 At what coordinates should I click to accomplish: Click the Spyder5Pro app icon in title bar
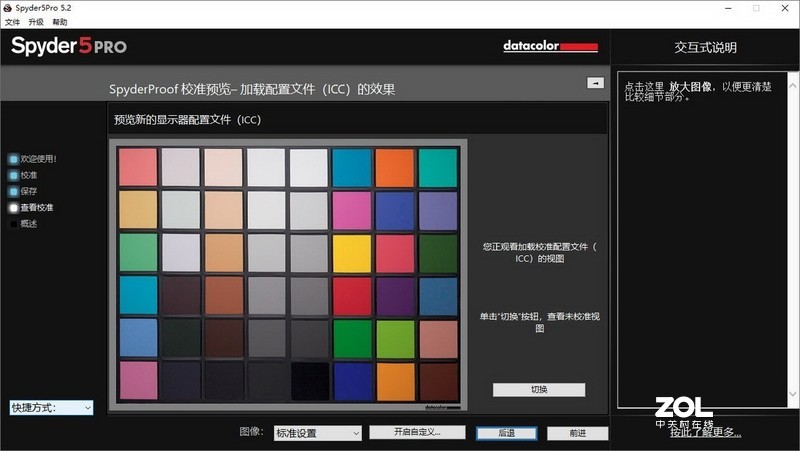click(7, 8)
